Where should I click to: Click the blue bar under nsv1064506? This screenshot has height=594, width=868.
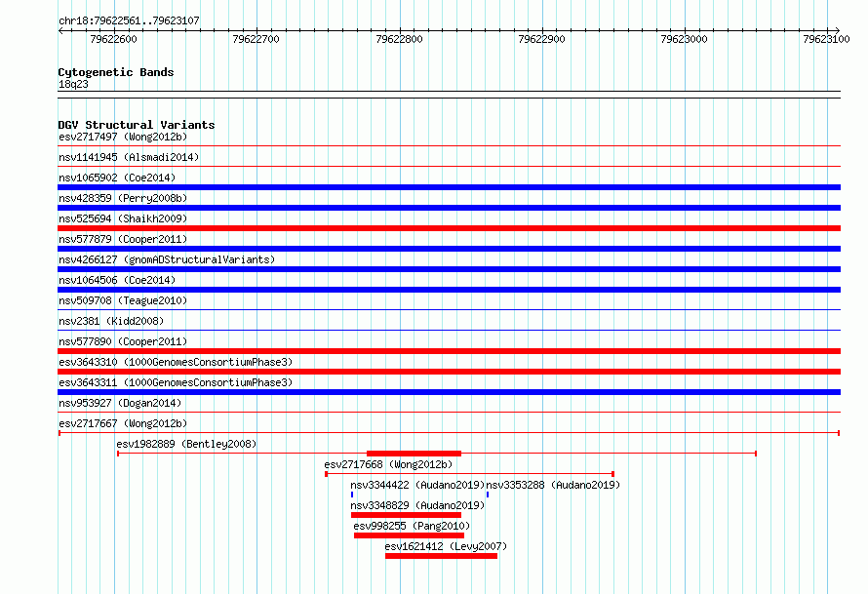click(449, 290)
